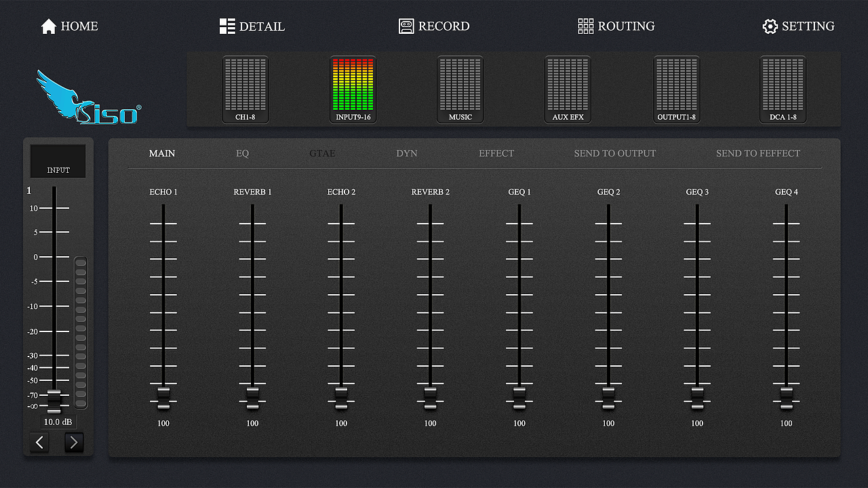Click the REVERB 2 fader handle
Image resolution: width=868 pixels, height=488 pixels.
click(430, 398)
